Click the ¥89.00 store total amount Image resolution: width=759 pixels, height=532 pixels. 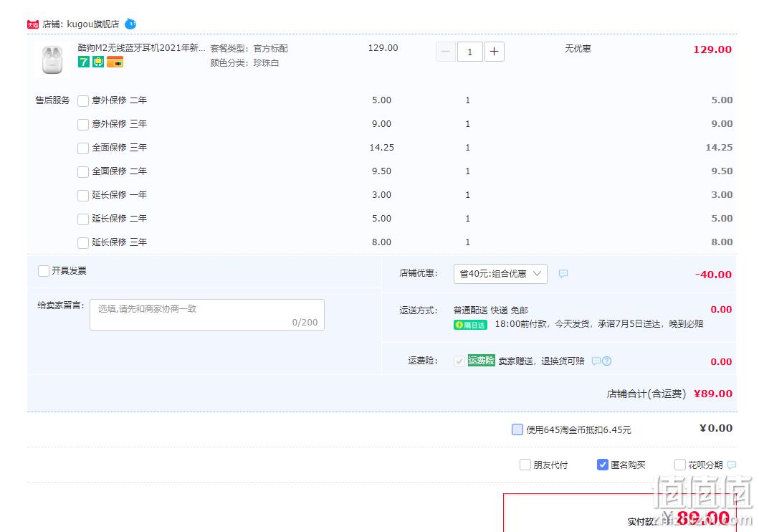712,394
